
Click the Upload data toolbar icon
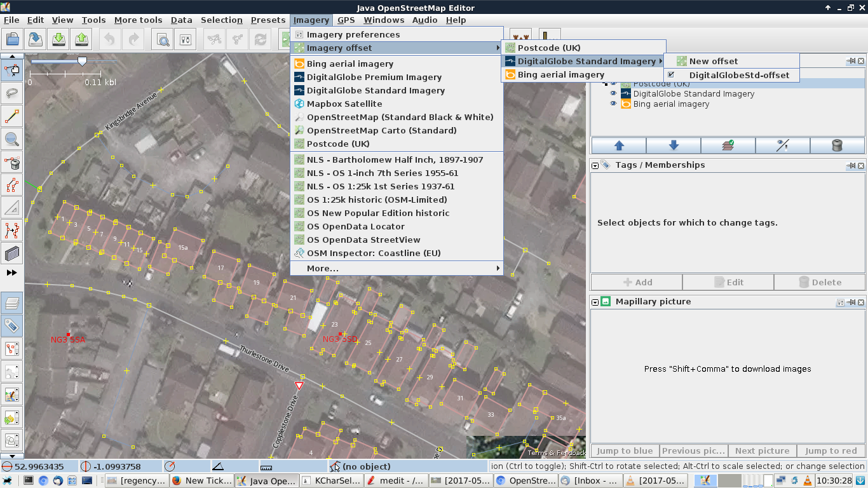[81, 39]
